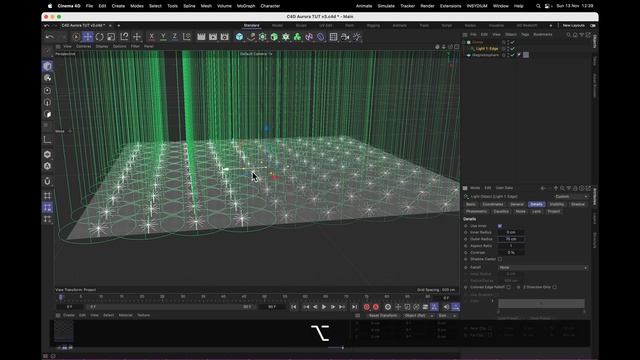640x360 pixels.
Task: Select the Move tool
Action: pyautogui.click(x=87, y=37)
